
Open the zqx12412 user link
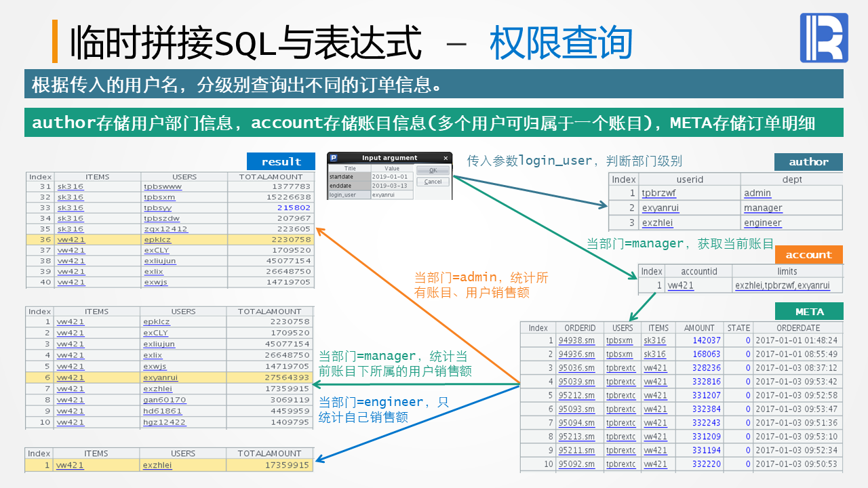[165, 229]
